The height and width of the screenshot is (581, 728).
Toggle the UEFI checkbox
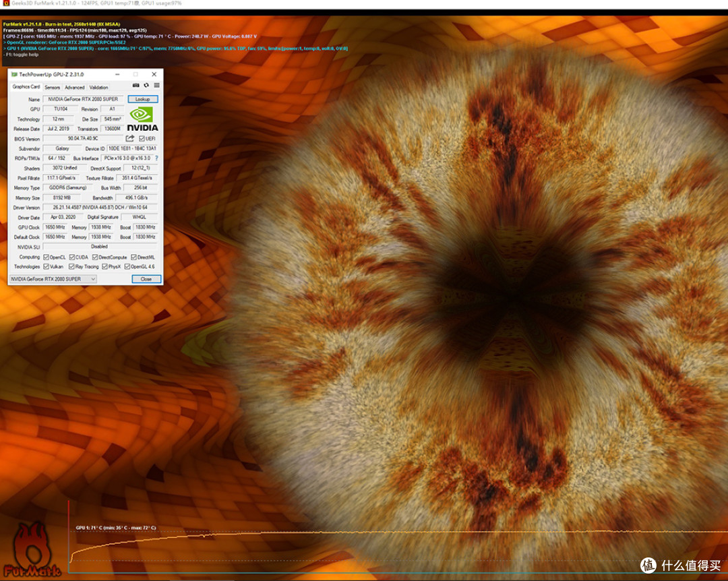click(x=142, y=139)
